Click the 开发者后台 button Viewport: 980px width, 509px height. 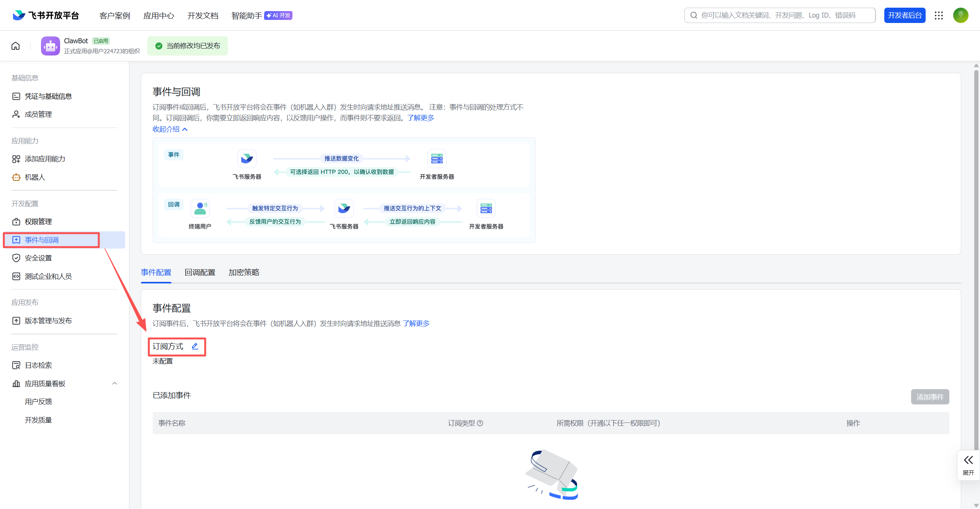pyautogui.click(x=905, y=15)
